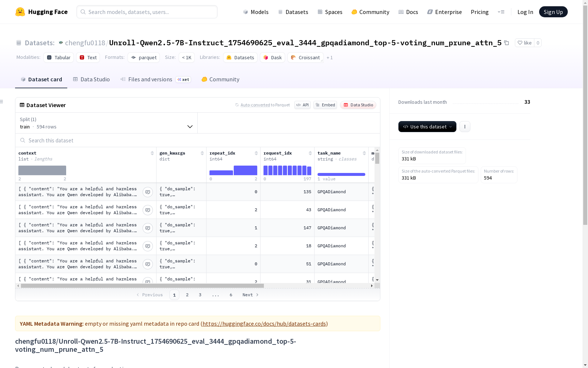Click the Auto-converted to Parquet link
The height and width of the screenshot is (368, 588).
pos(262,105)
